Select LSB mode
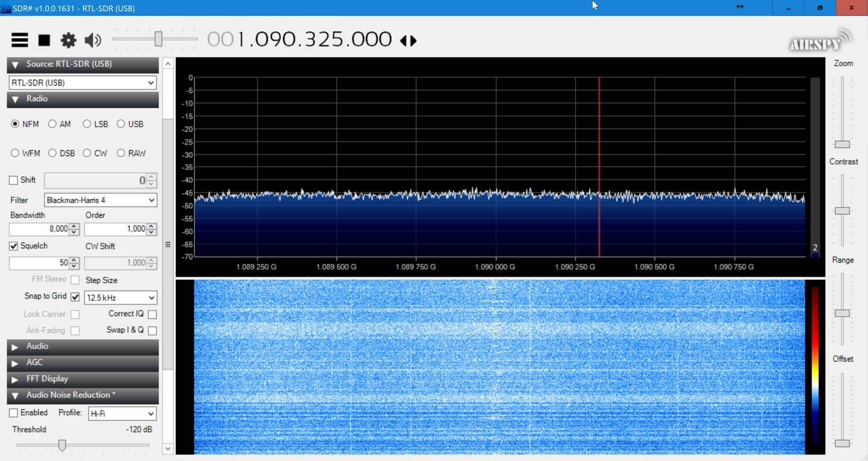 (95, 124)
